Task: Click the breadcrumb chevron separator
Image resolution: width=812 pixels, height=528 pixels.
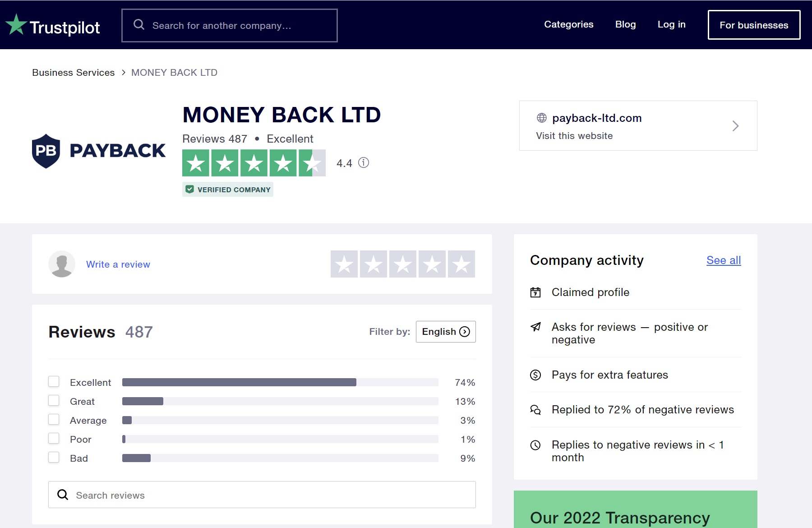Action: 123,73
